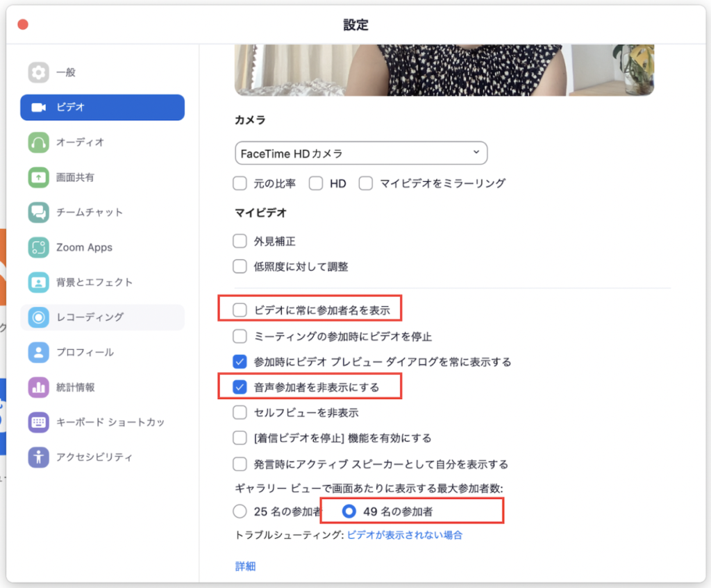This screenshot has height=588, width=711.
Task: Open the FaceTime HDカメラ camera dropdown
Action: tap(361, 153)
